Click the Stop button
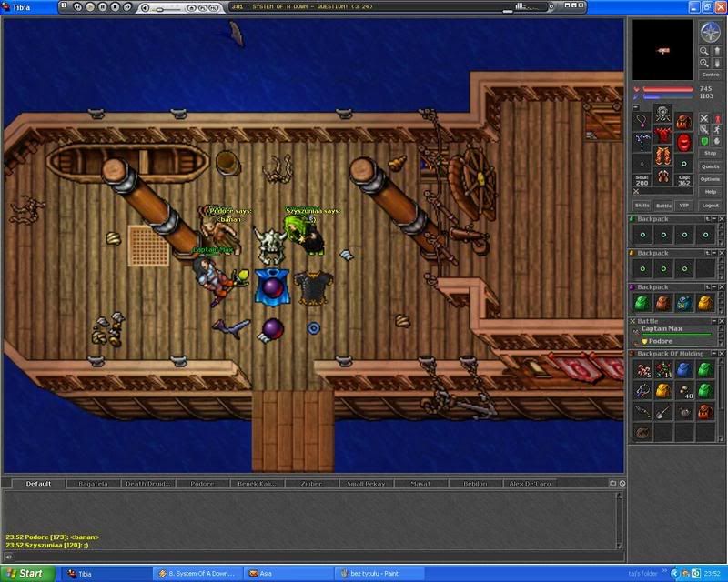 pos(711,153)
